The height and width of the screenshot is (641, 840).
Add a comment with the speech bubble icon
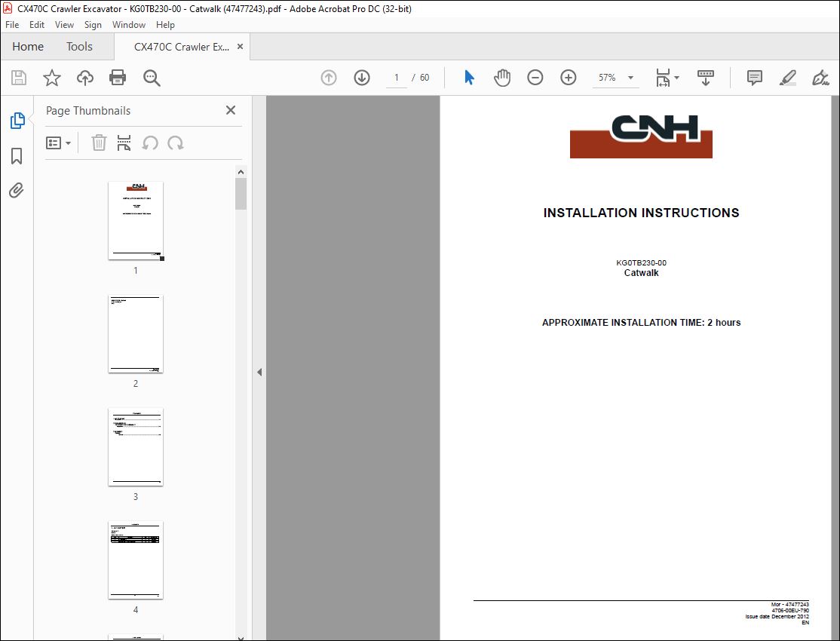click(754, 78)
